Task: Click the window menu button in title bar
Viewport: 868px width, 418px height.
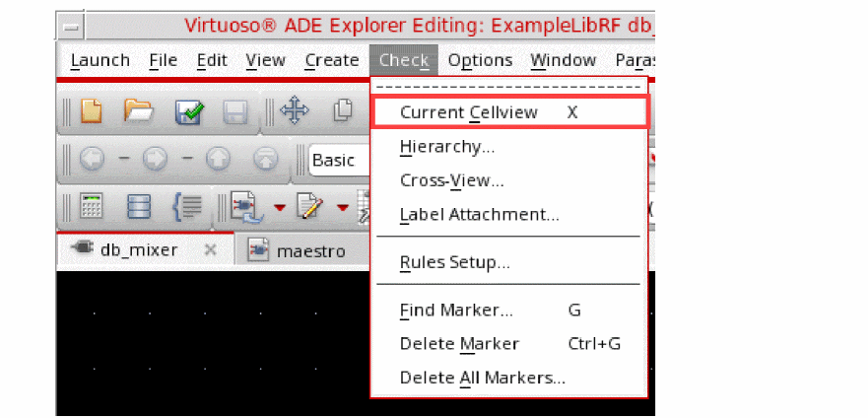Action: (x=71, y=26)
